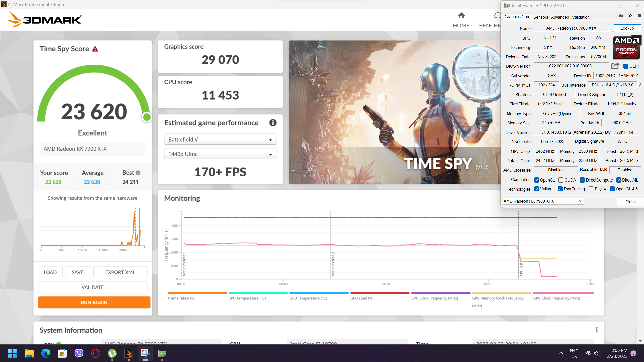Image resolution: width=644 pixels, height=362 pixels.
Task: Click the BIOS export share icon
Action: [615, 66]
